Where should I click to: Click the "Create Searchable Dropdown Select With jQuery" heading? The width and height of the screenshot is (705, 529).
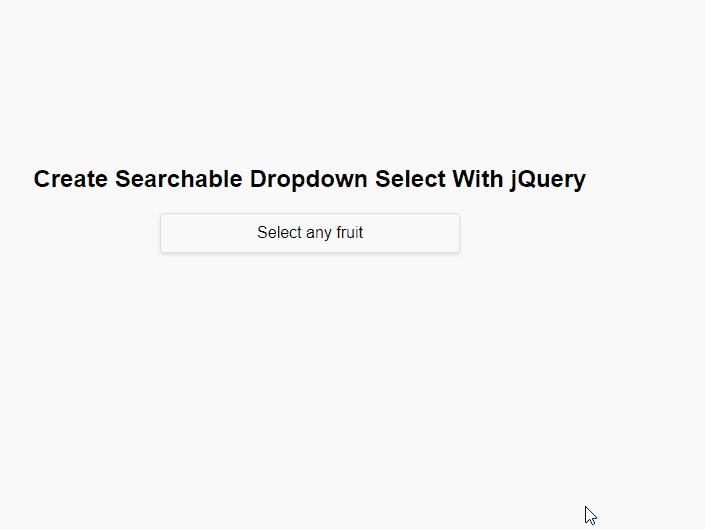309,179
